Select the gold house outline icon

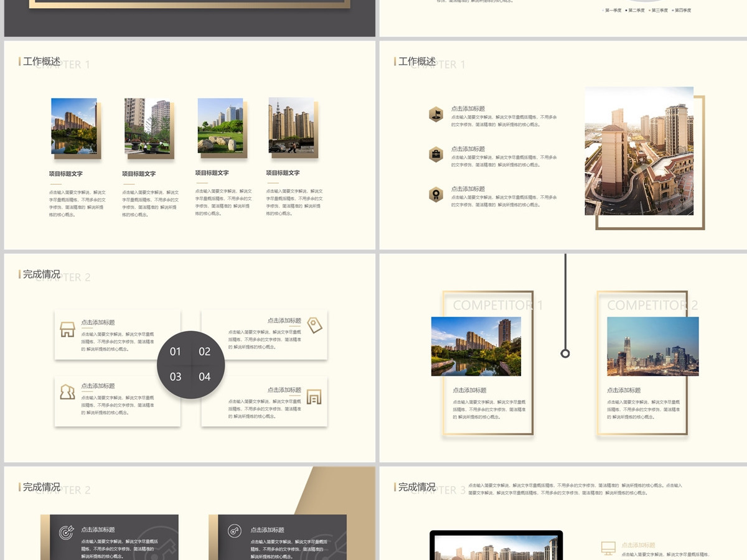pos(67,330)
